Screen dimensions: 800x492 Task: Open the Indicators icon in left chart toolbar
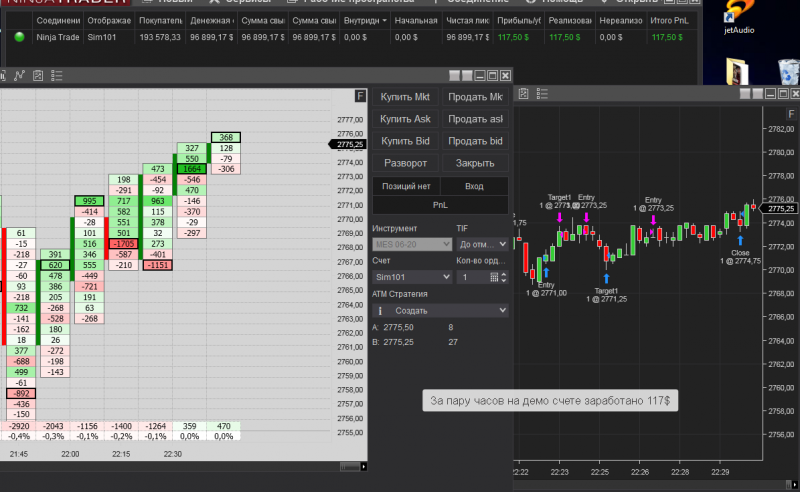pyautogui.click(x=19, y=76)
